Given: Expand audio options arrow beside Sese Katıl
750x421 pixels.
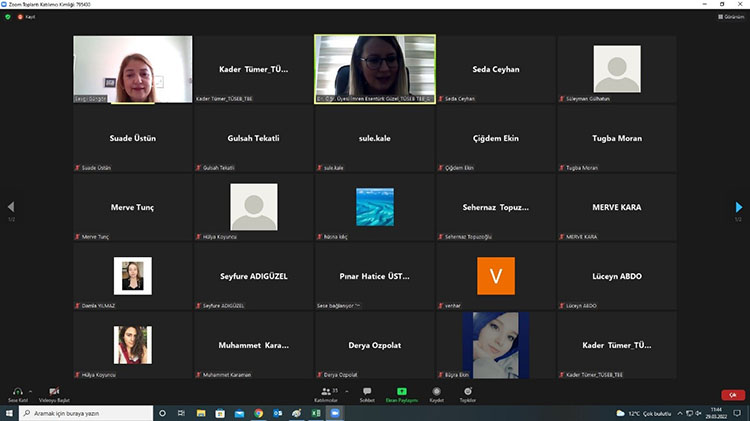Looking at the screenshot, I should 31,391.
